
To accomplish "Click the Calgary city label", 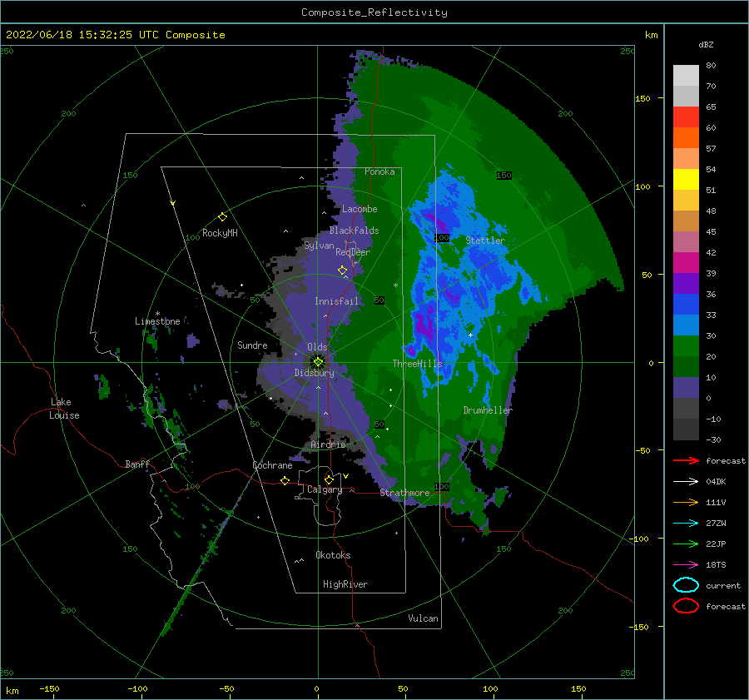I will pyautogui.click(x=325, y=489).
